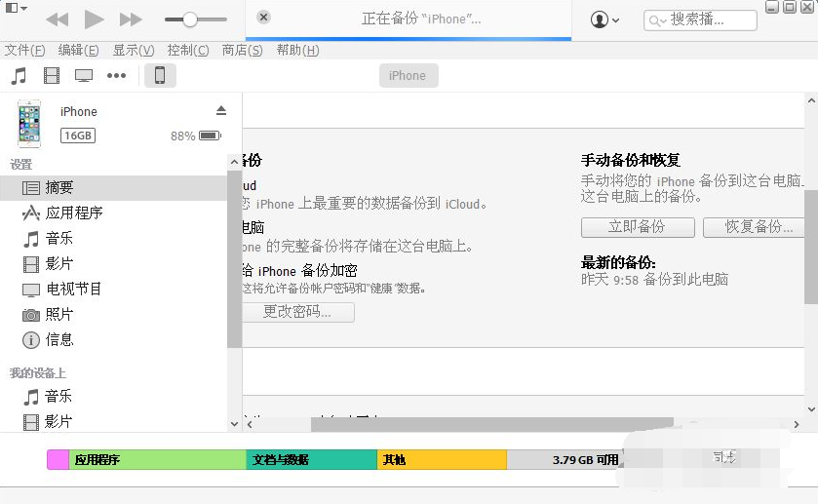818x504 pixels.
Task: Switch to the Music library icon
Action: (19, 76)
